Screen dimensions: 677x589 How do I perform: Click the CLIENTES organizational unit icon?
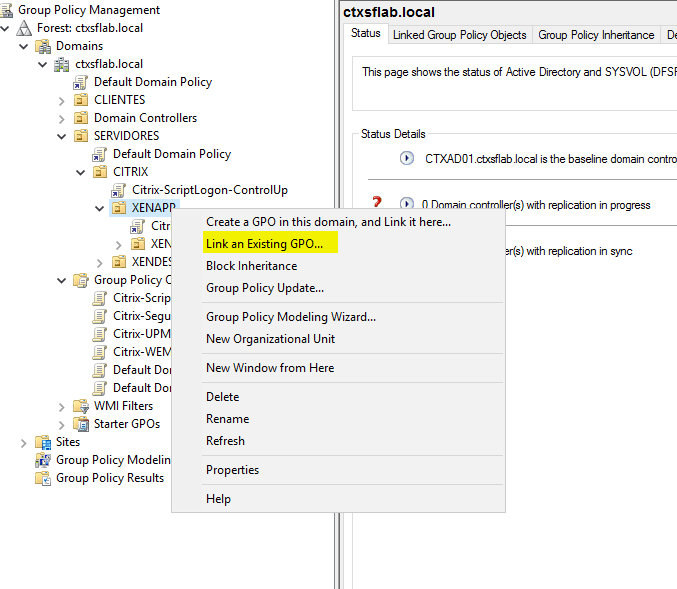point(81,100)
